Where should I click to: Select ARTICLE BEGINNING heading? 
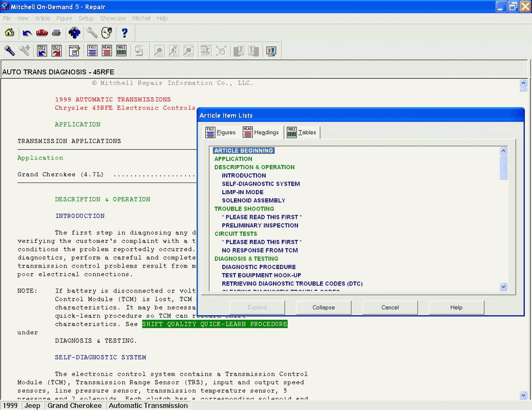point(244,151)
